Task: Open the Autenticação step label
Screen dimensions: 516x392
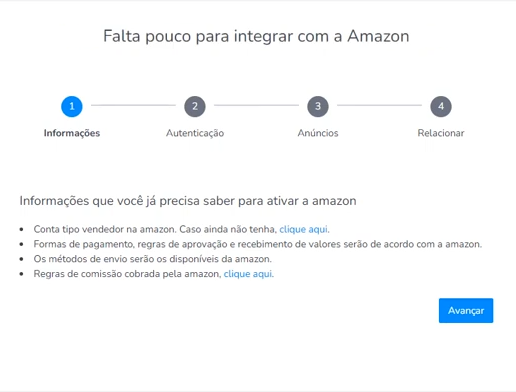Action: (x=195, y=133)
